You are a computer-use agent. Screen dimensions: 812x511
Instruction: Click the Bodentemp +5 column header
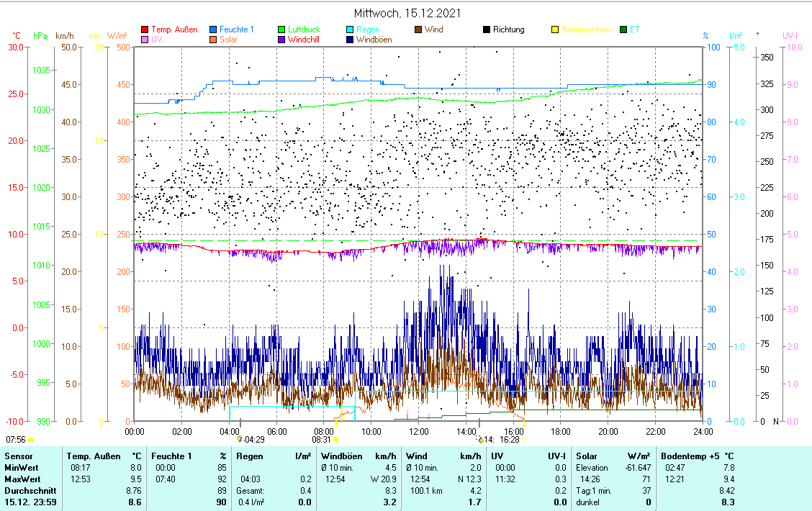[691, 456]
